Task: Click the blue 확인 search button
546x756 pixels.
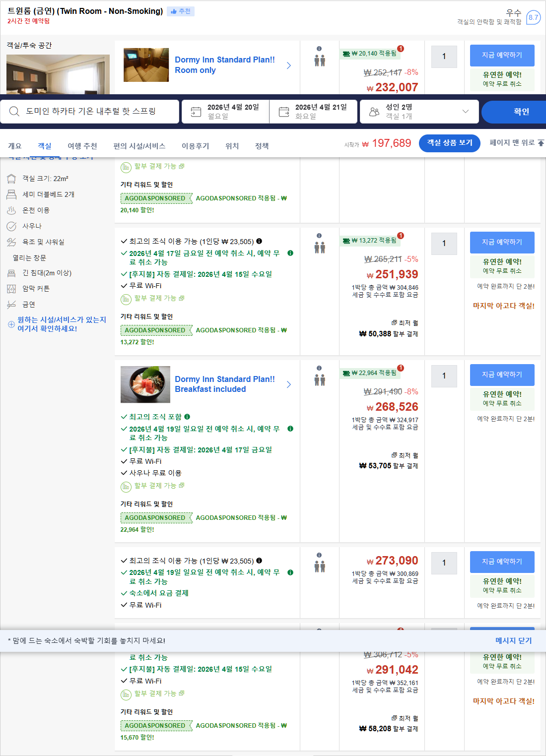Action: pyautogui.click(x=514, y=111)
